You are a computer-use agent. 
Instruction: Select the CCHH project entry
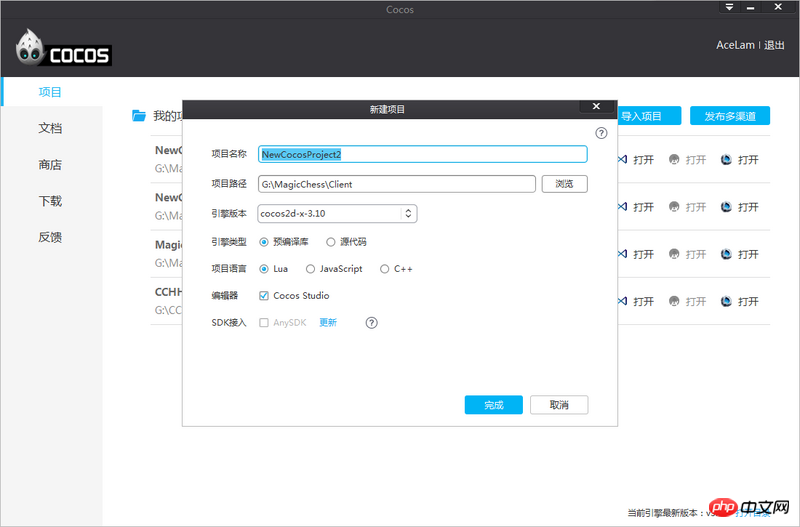pos(168,301)
